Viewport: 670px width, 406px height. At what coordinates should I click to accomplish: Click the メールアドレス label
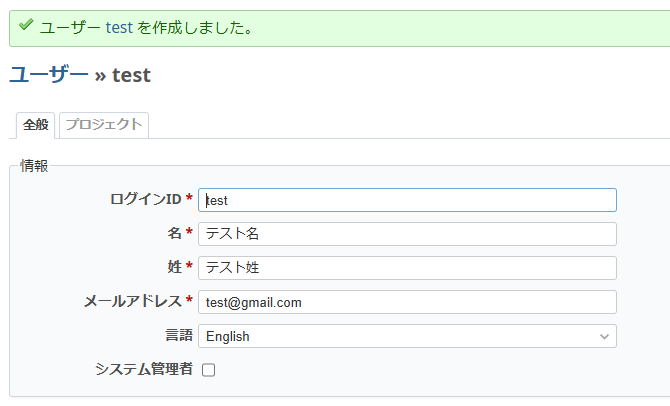tap(138, 301)
